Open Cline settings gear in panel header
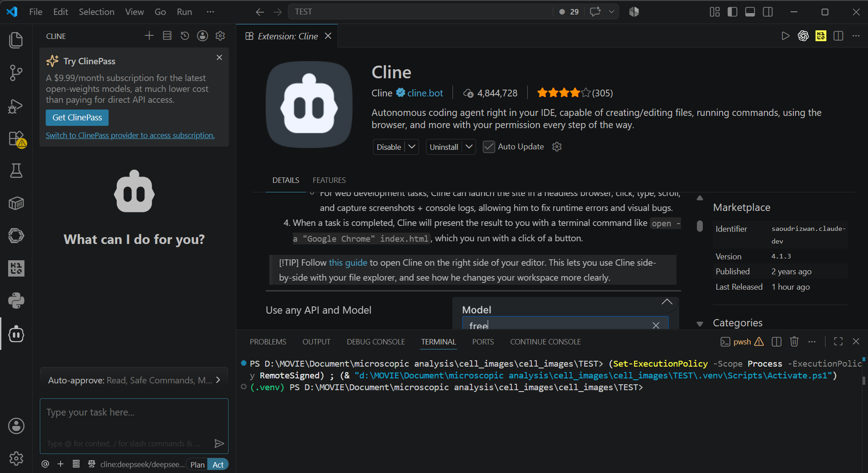This screenshot has width=868, height=473. pos(220,36)
